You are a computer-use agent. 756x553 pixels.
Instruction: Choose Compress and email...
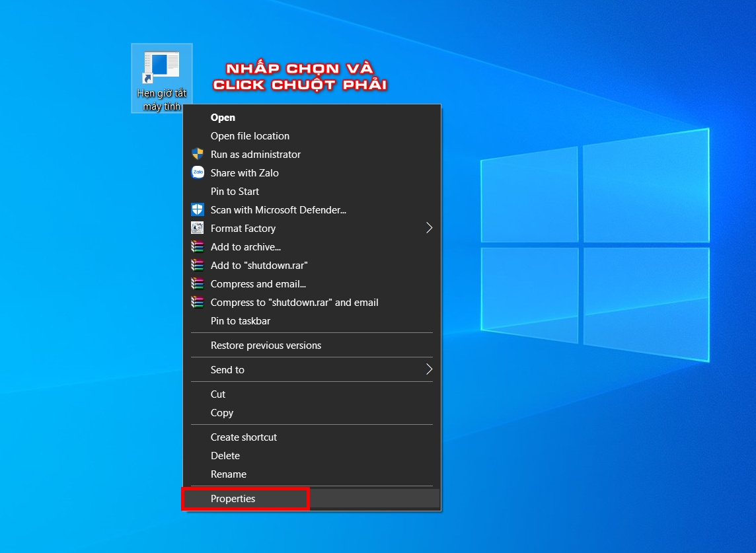coord(312,284)
